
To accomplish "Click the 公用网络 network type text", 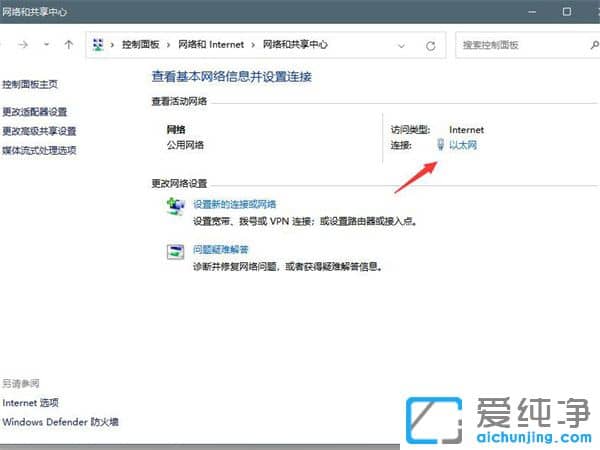I will coord(185,145).
